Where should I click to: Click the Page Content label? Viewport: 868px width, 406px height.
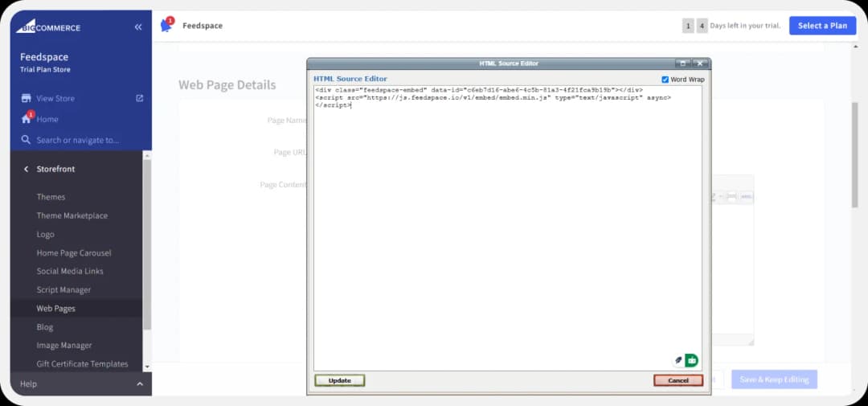point(284,184)
